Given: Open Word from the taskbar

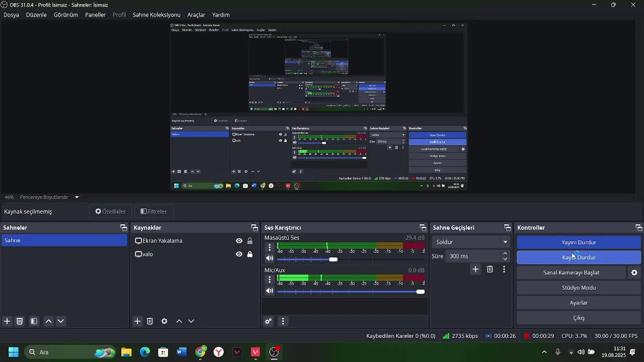Looking at the screenshot, I should click(182, 352).
